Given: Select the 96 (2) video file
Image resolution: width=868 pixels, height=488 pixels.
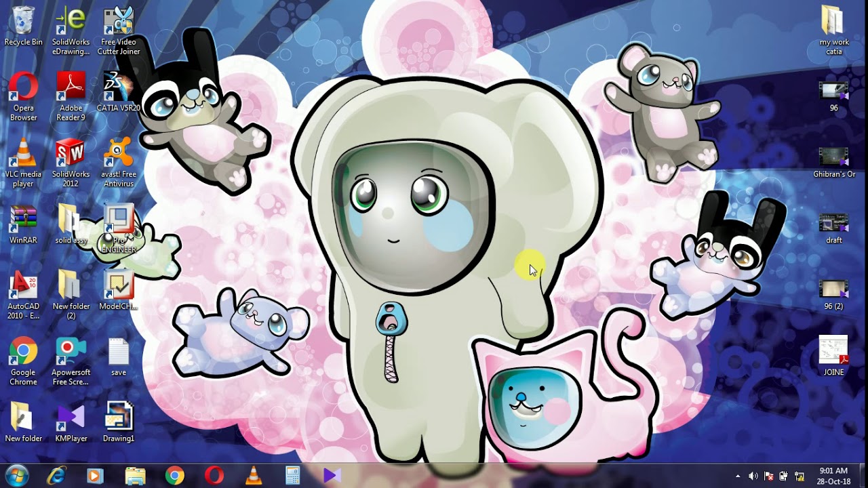Looking at the screenshot, I should pyautogui.click(x=833, y=295).
